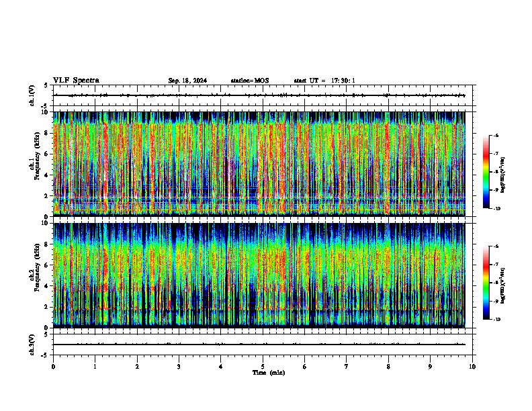Click the ch.1 color scale bar
The height and width of the screenshot is (411, 532).
click(486, 172)
